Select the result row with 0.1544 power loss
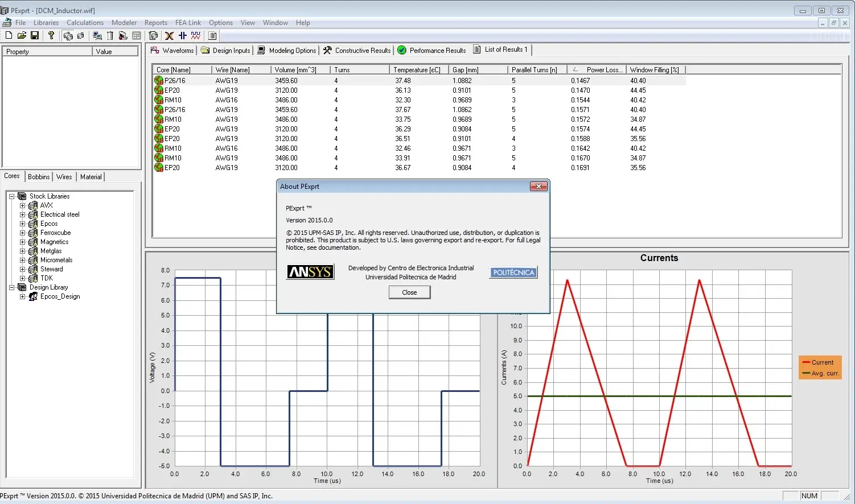The width and height of the screenshot is (855, 504). pyautogui.click(x=420, y=100)
